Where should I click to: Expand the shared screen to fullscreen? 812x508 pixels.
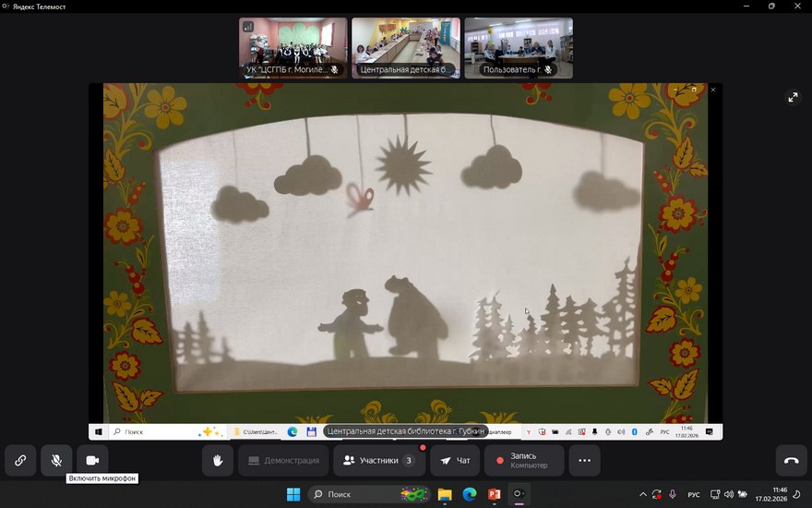pyautogui.click(x=792, y=98)
